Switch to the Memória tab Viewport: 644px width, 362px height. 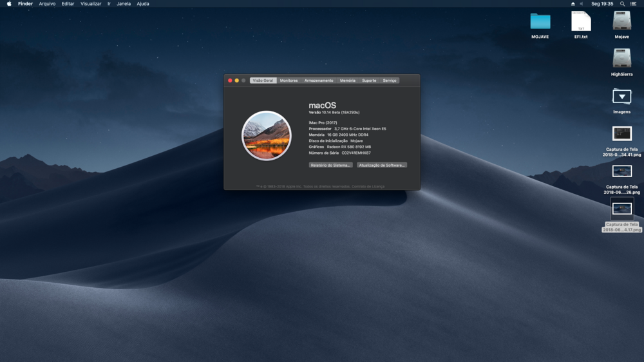(348, 81)
